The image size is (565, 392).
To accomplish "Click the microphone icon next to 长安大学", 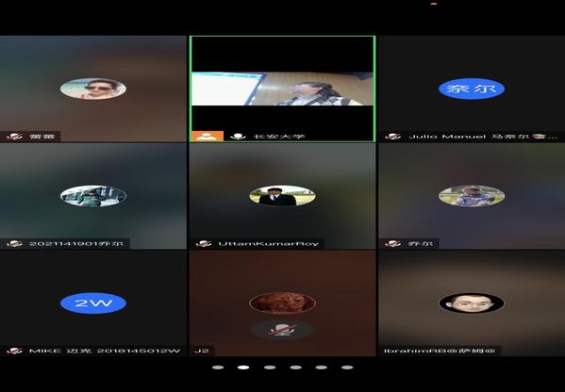I will pos(238,137).
